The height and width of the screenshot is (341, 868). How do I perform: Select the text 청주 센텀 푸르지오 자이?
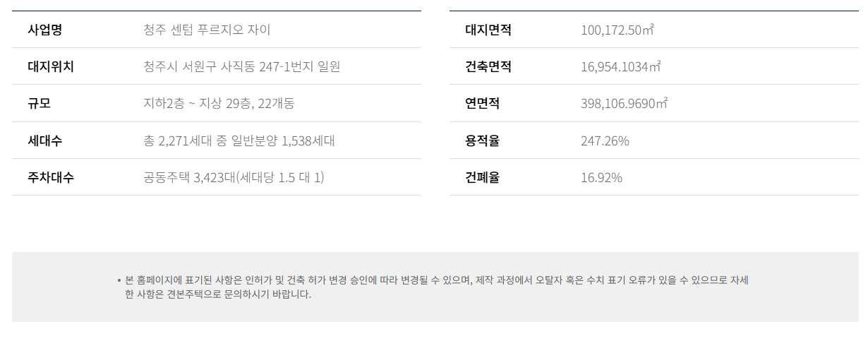tap(207, 30)
